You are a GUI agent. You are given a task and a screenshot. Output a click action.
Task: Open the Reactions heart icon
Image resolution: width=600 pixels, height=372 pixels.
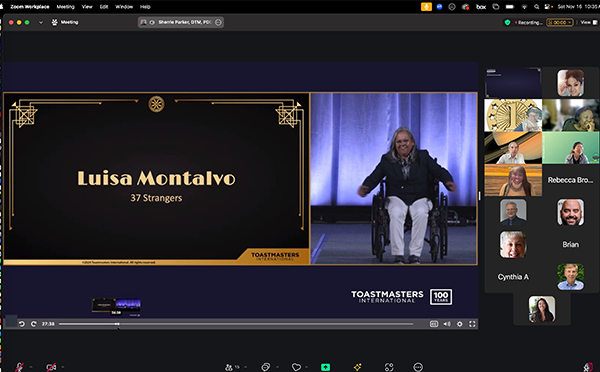(296, 367)
